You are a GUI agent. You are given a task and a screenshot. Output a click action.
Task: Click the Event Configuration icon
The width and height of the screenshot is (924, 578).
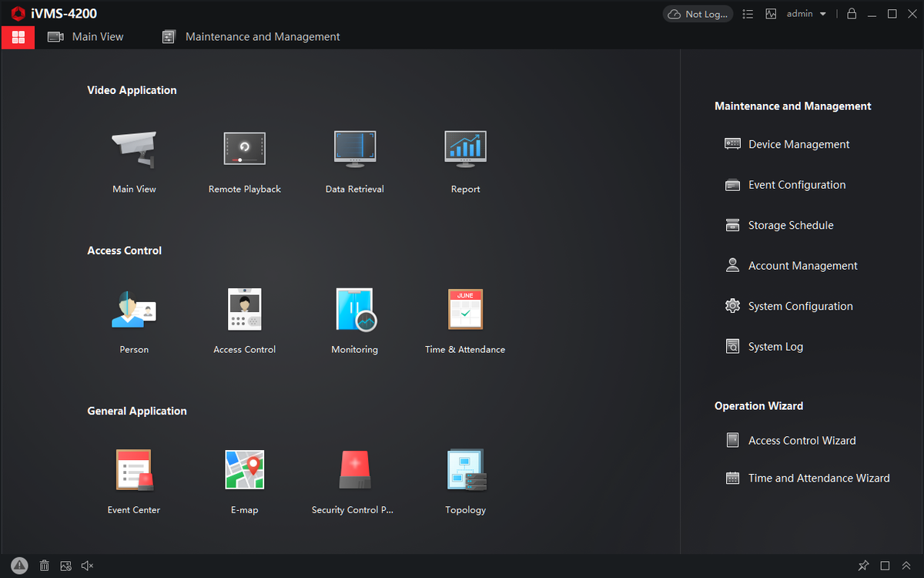732,185
